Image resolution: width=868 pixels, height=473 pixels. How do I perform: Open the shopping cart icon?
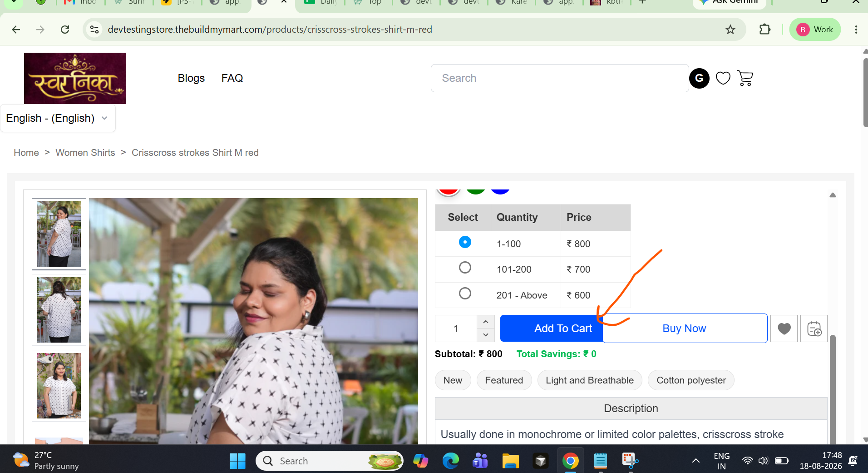745,78
